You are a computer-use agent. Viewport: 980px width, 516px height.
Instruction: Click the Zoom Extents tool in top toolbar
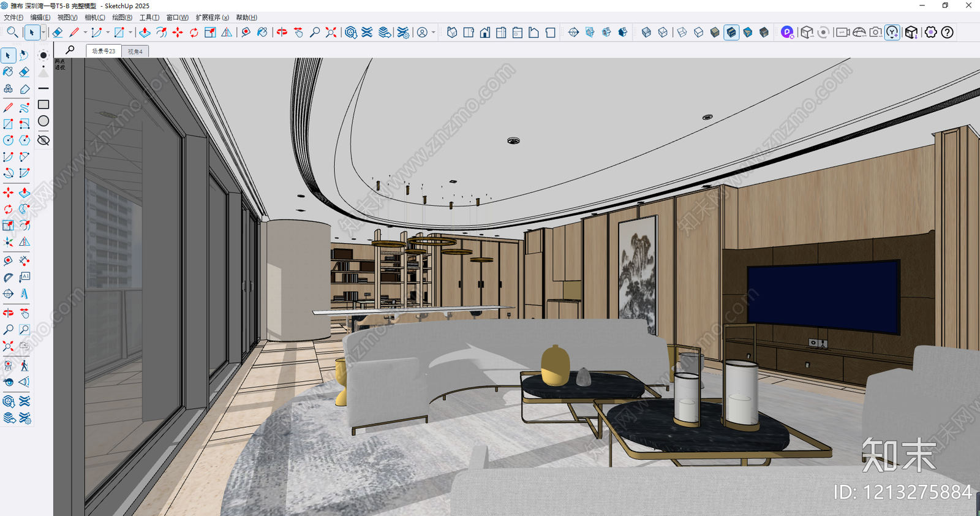click(x=331, y=32)
